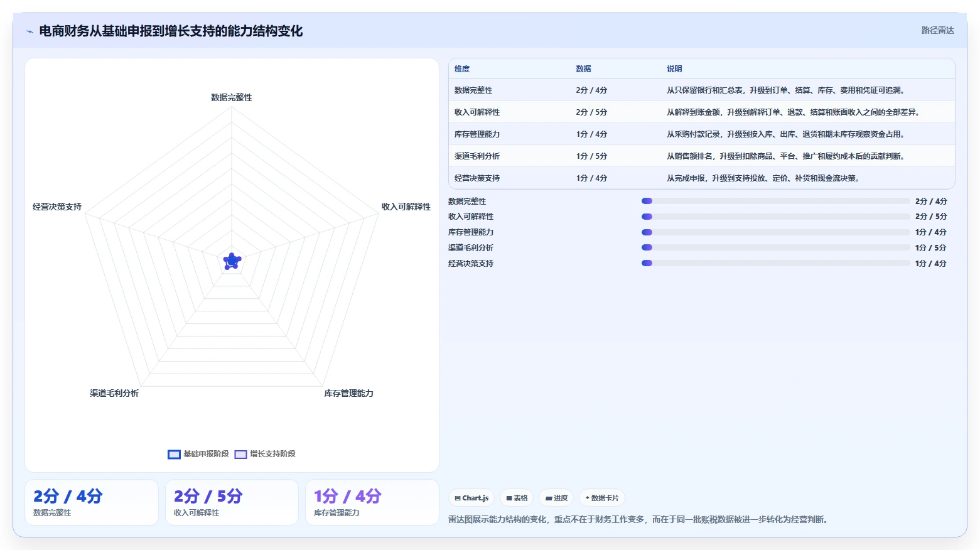This screenshot has width=980, height=550.
Task: Click the 收入可解释性 radar axis label
Action: pos(406,207)
